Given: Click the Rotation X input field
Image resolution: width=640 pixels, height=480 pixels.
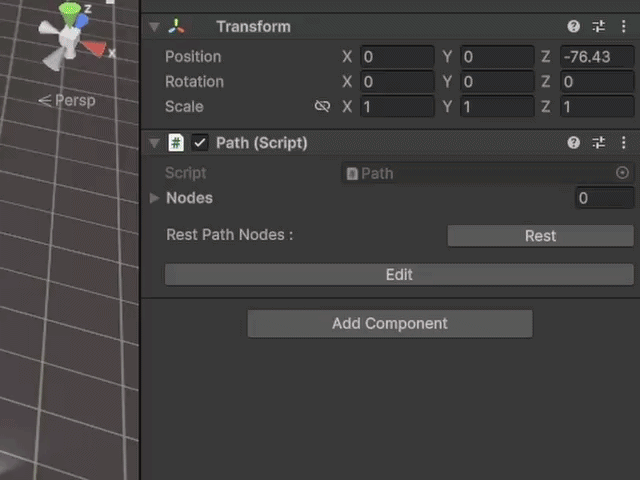Looking at the screenshot, I should tap(397, 82).
